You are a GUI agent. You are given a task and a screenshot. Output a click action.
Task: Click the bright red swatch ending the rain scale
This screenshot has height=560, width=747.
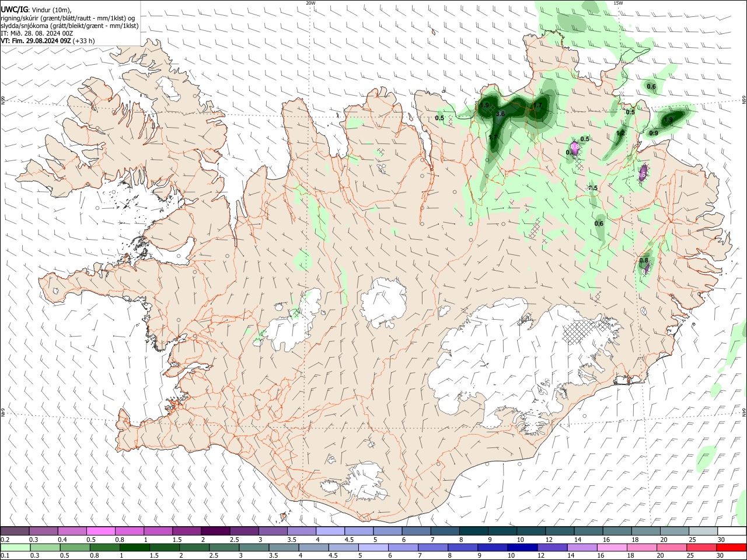(x=731, y=547)
